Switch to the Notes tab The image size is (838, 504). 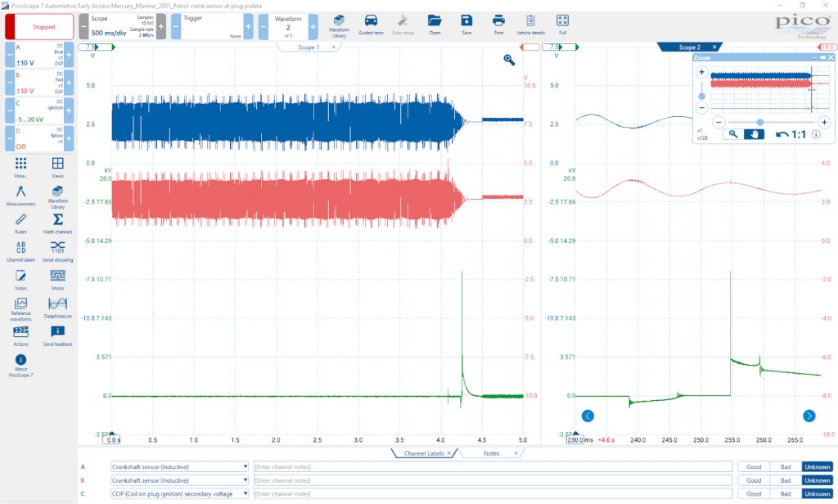[x=491, y=453]
